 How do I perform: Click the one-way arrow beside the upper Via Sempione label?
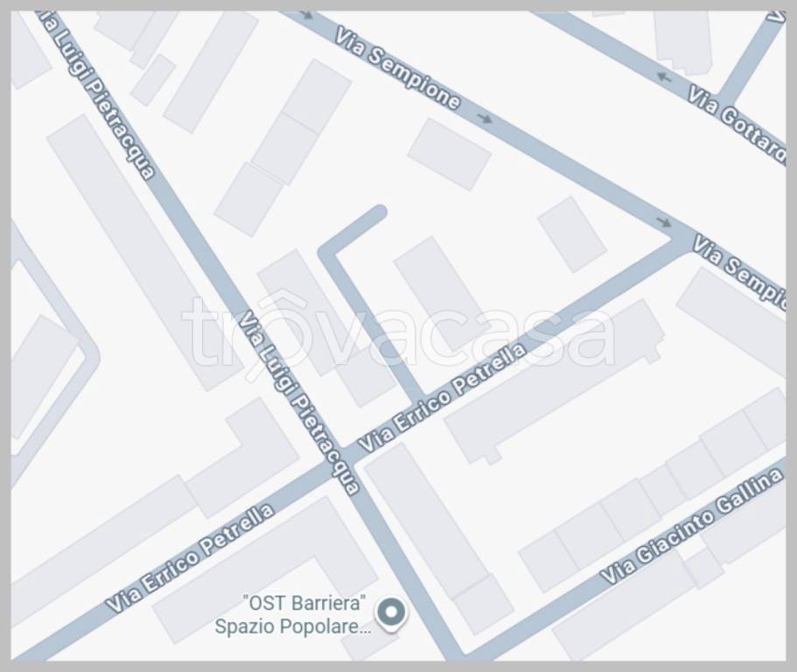[x=485, y=118]
